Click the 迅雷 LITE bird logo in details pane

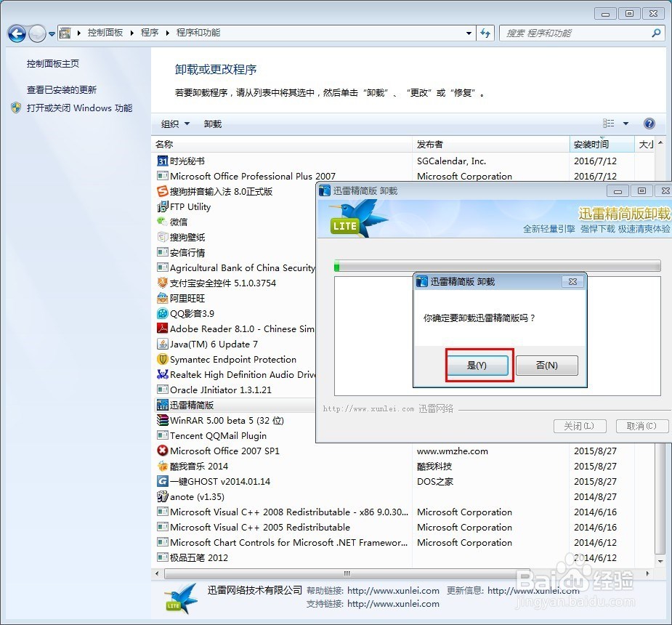[182, 598]
